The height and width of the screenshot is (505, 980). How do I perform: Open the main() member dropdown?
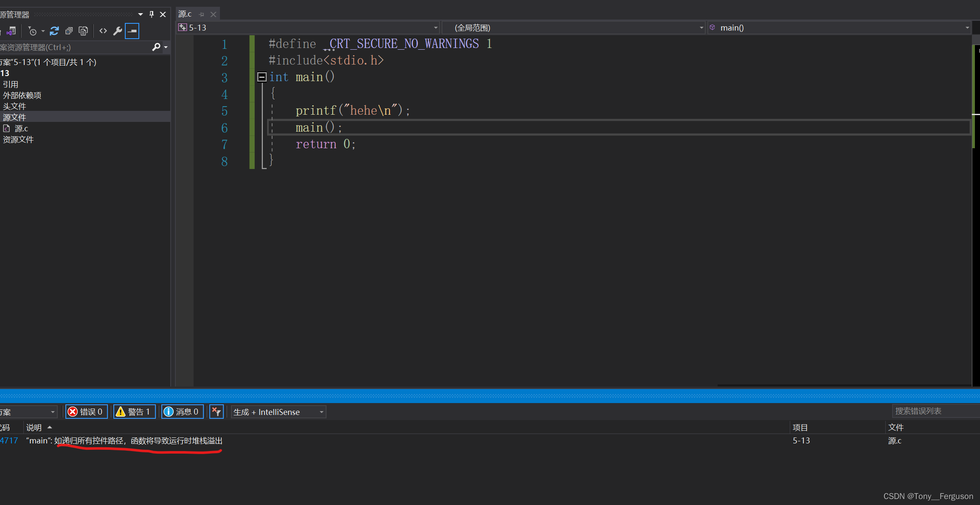tap(839, 28)
